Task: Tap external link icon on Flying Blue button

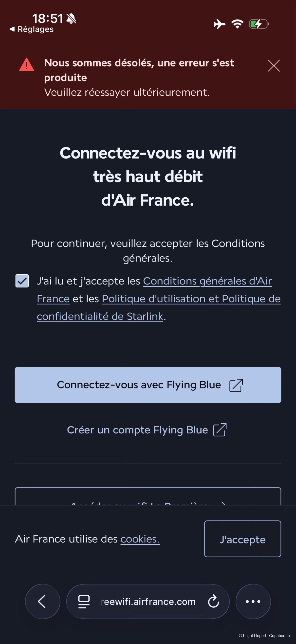Action: pos(236,385)
